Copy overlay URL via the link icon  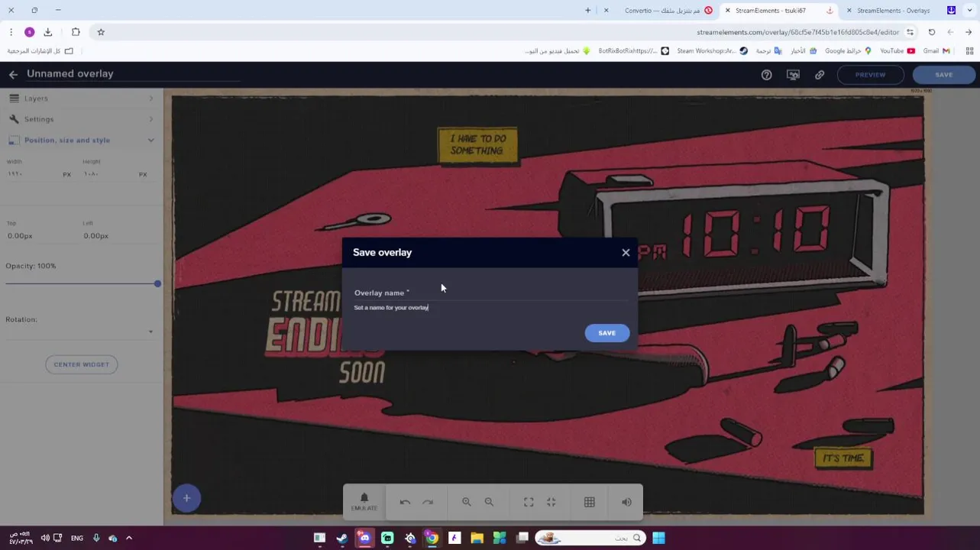coord(820,75)
